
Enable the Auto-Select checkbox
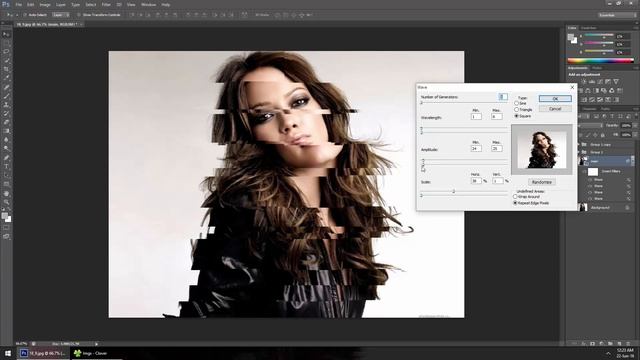point(25,15)
